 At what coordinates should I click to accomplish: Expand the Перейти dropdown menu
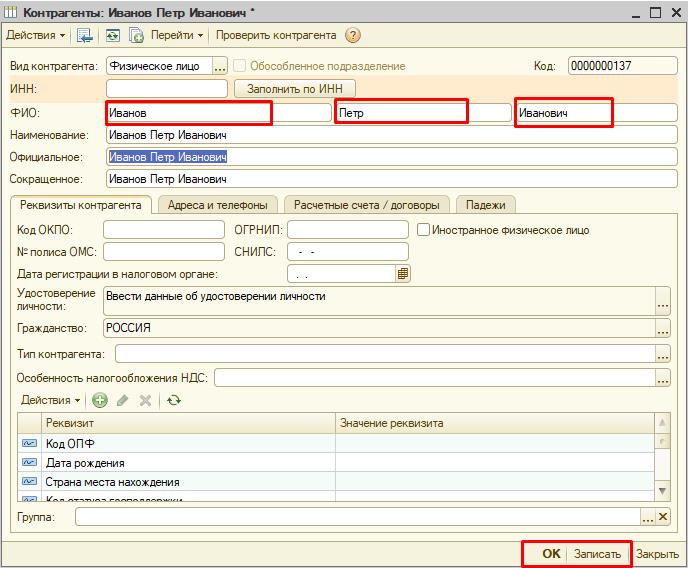pyautogui.click(x=176, y=35)
